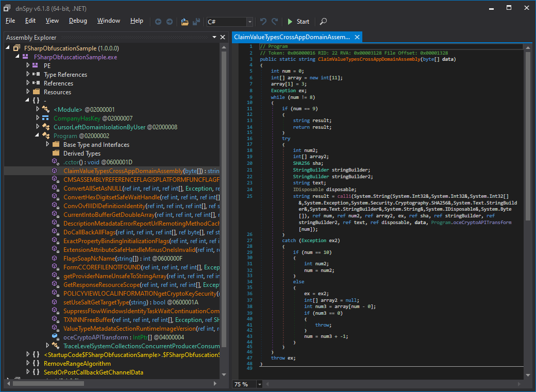The width and height of the screenshot is (536, 392).
Task: Click the redo toolbar icon
Action: (274, 22)
